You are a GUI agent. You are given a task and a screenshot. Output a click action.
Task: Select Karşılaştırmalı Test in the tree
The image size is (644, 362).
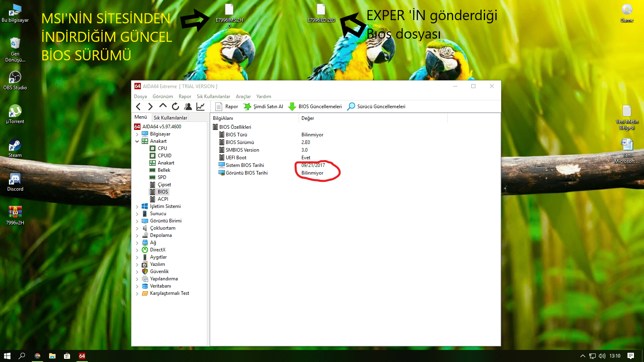(165, 293)
